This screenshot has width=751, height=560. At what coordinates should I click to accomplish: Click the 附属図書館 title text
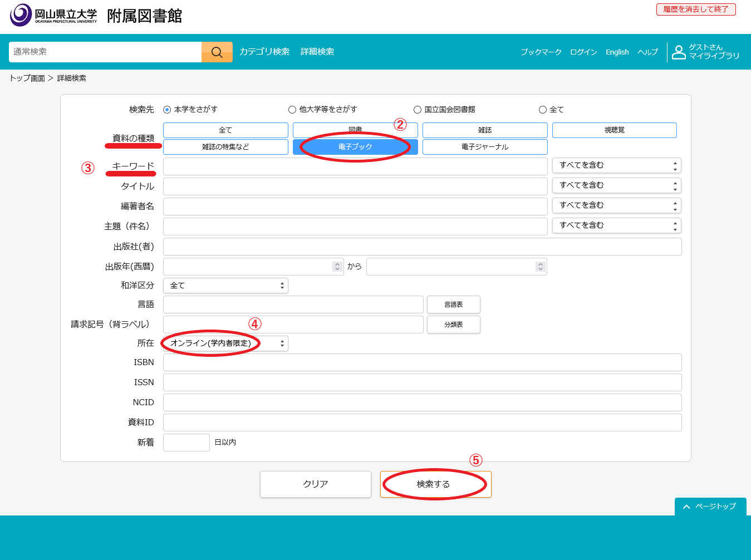click(x=145, y=16)
